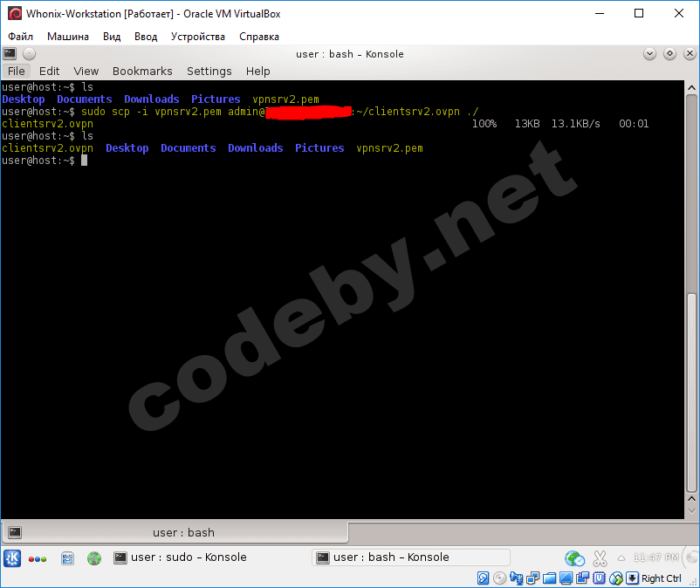The width and height of the screenshot is (700, 588).
Task: Open the Устройства menu in VirtualBox
Action: (x=197, y=37)
